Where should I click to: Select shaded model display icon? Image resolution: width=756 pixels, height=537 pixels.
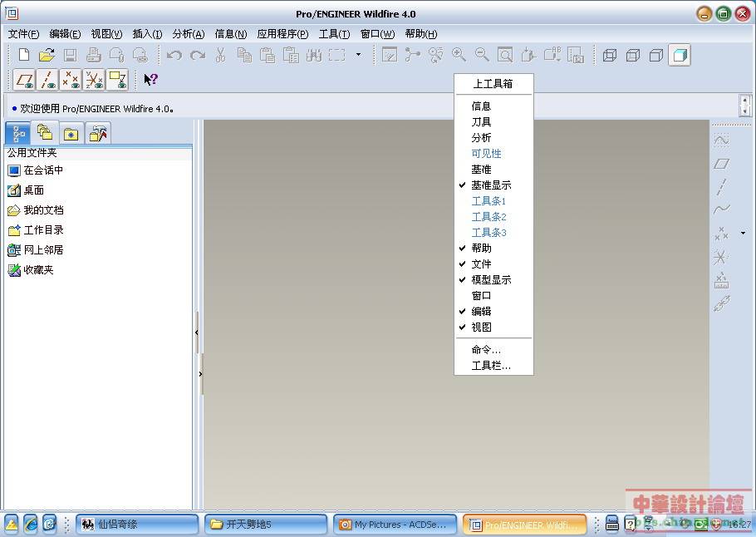pyautogui.click(x=680, y=55)
